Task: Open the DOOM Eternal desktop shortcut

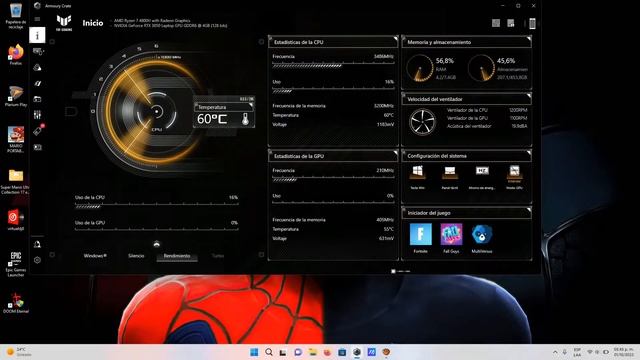Action: tap(16, 303)
